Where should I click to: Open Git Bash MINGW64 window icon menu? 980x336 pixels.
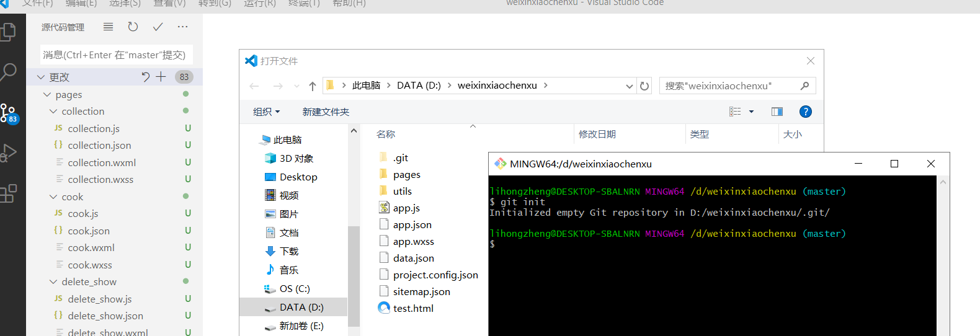click(500, 164)
